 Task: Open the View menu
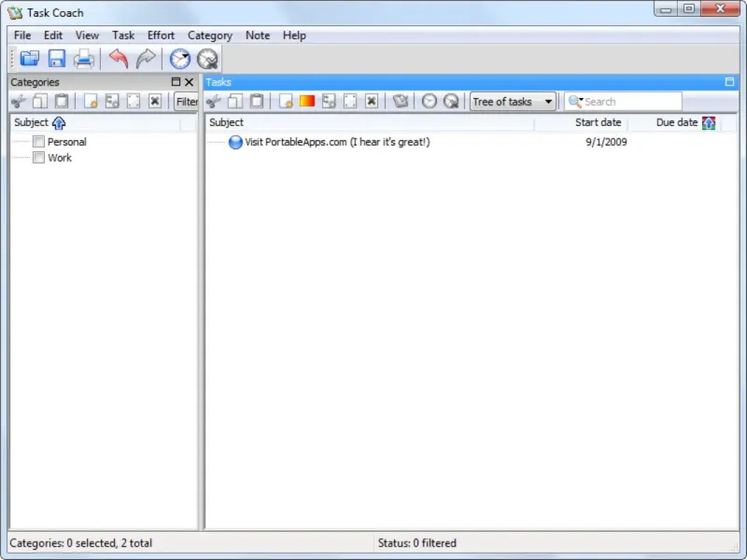click(87, 35)
